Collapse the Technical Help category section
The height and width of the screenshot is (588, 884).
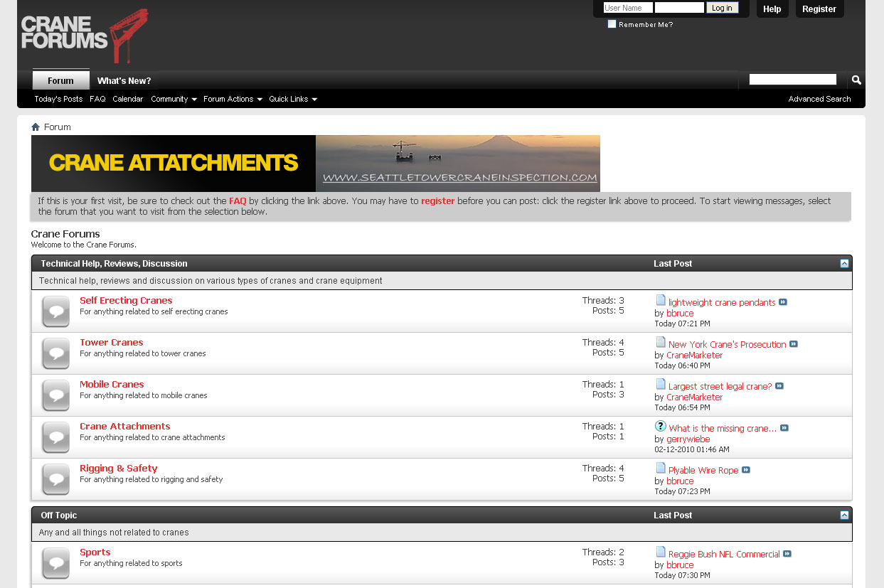pyautogui.click(x=844, y=264)
